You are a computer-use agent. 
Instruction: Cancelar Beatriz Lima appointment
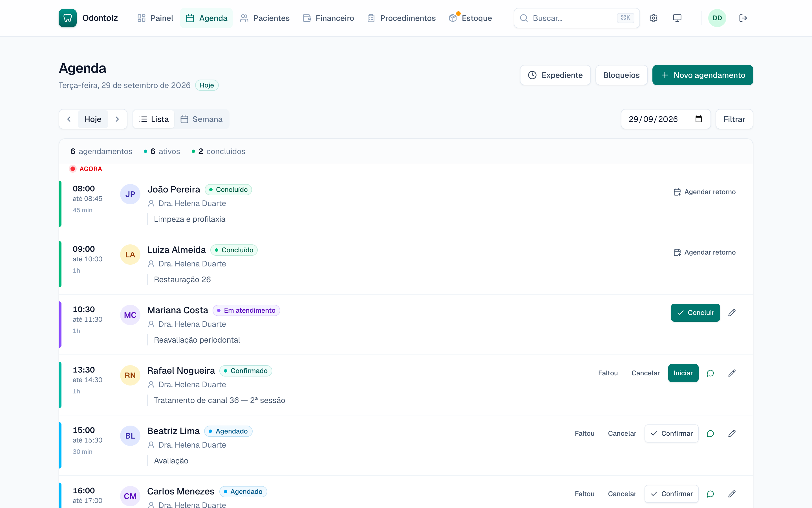pos(622,434)
